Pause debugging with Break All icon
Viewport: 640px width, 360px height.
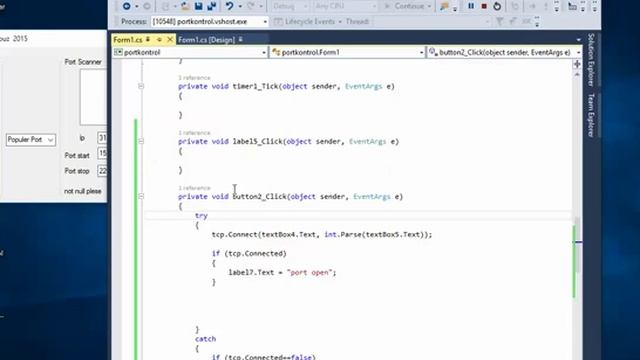tap(471, 6)
